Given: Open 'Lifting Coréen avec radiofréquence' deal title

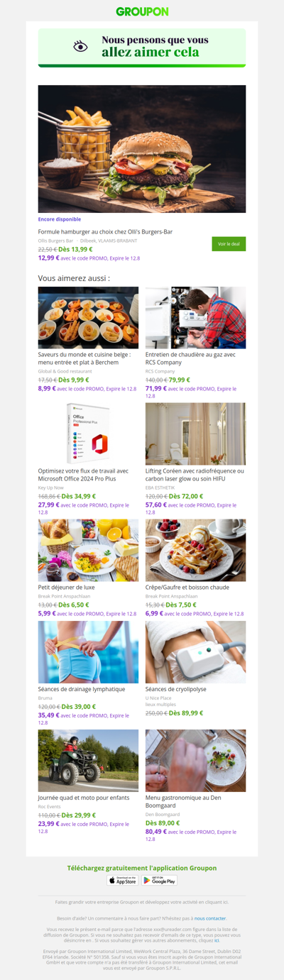Looking at the screenshot, I should click(x=195, y=474).
